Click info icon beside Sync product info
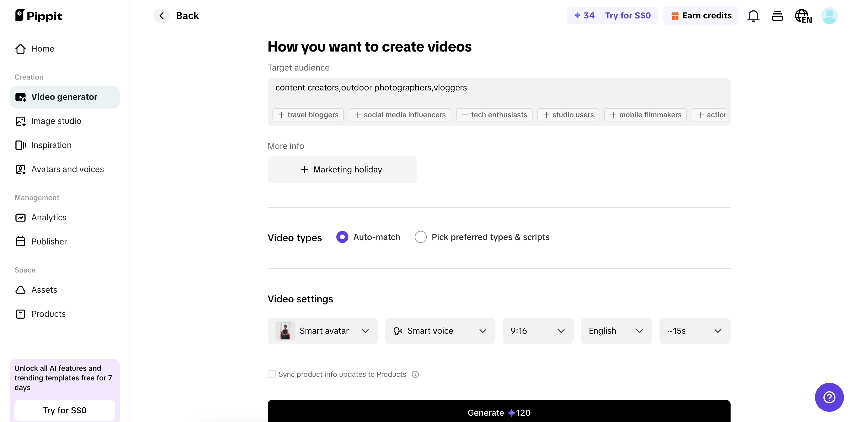Screen dimensions: 868x422 (x=415, y=374)
